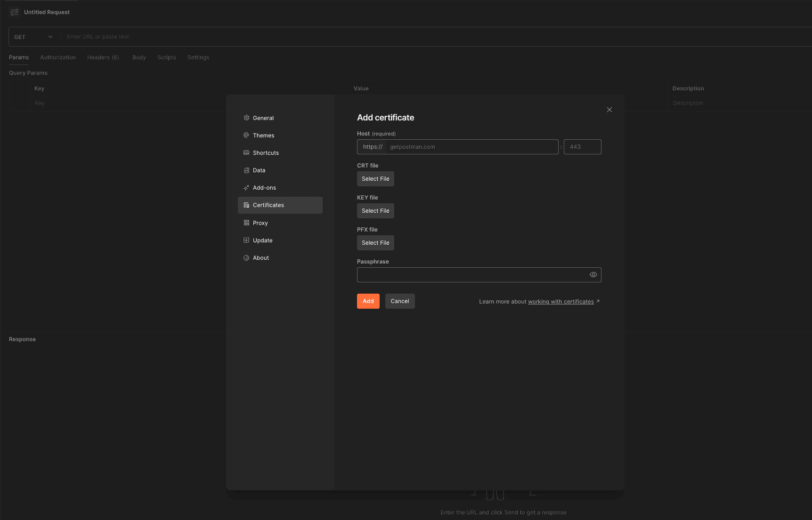Screen dimensions: 812x520
Task: Click the port 443 input field
Action: pos(582,147)
